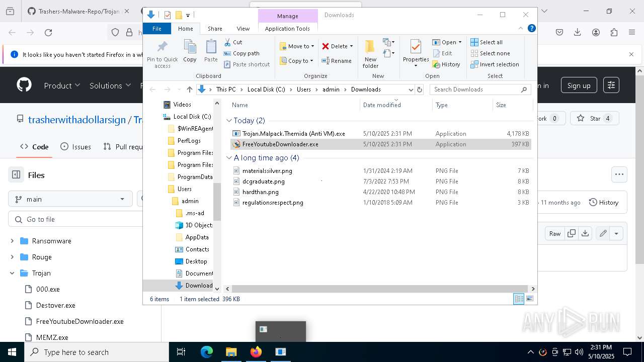644x362 pixels.
Task: Collapse the Today group
Action: tap(229, 121)
